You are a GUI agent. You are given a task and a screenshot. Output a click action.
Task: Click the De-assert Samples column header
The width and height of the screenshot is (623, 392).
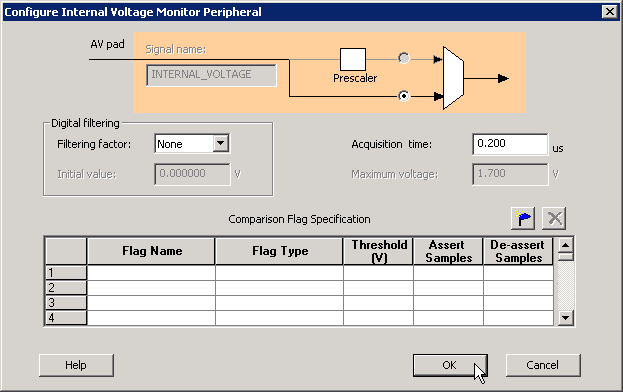pyautogui.click(x=518, y=251)
